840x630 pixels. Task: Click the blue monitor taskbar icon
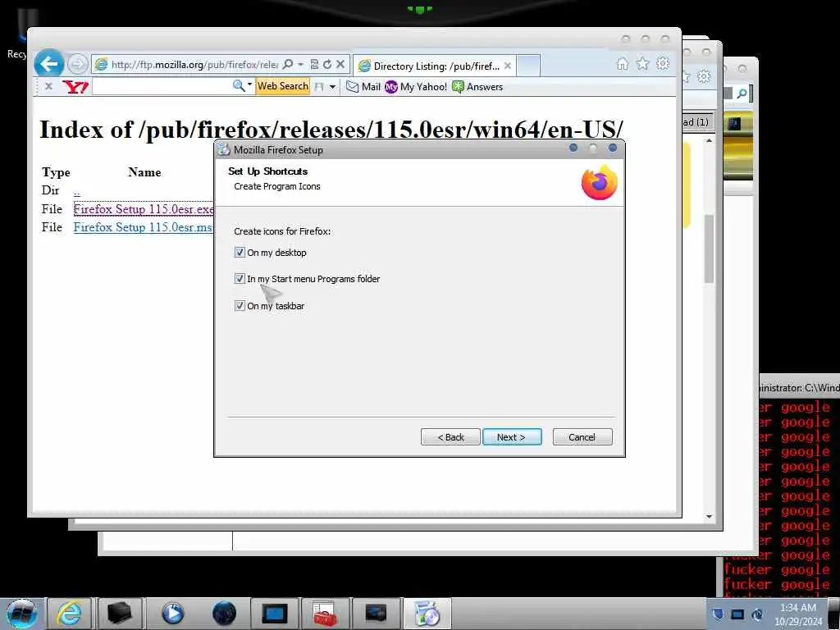point(274,614)
